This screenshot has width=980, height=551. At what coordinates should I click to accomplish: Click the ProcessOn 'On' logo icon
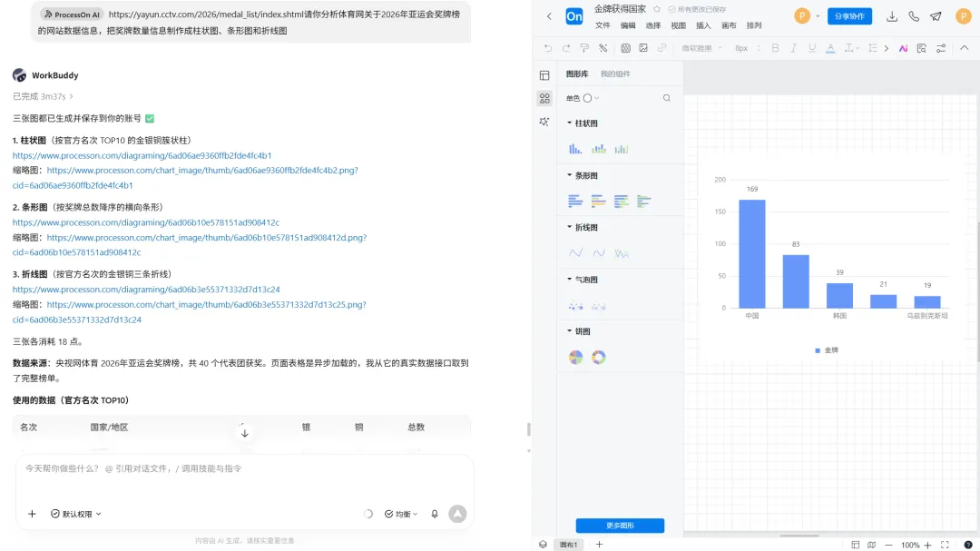(x=573, y=16)
